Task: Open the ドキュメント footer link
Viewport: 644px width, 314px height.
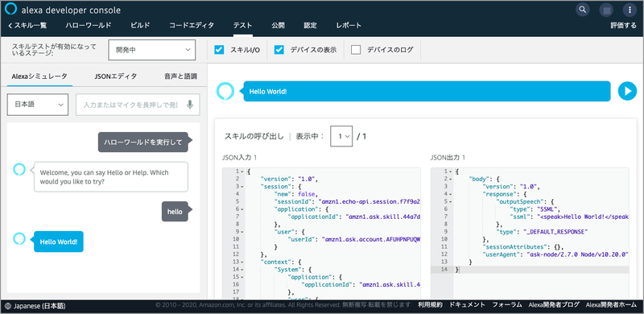Action: (467, 305)
